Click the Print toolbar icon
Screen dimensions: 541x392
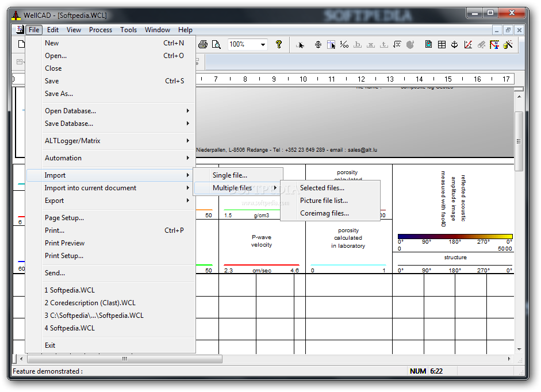pos(203,44)
